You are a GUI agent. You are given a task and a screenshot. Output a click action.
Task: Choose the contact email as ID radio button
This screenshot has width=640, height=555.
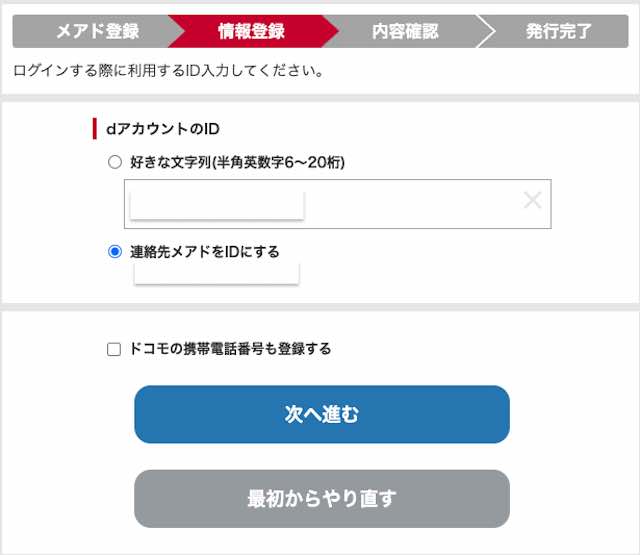pyautogui.click(x=115, y=251)
